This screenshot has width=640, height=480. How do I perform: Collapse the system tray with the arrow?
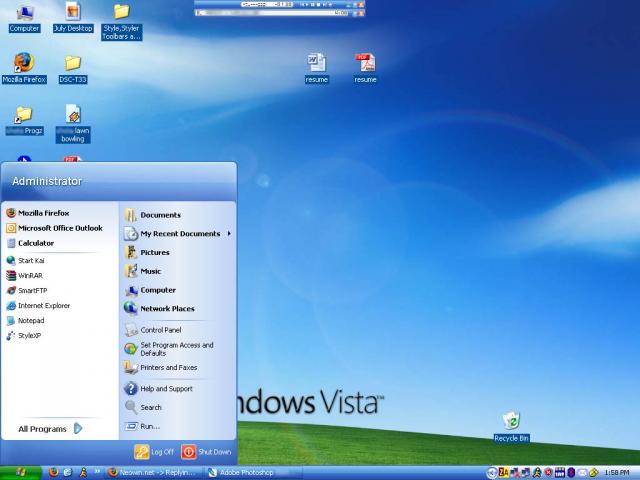click(x=492, y=473)
